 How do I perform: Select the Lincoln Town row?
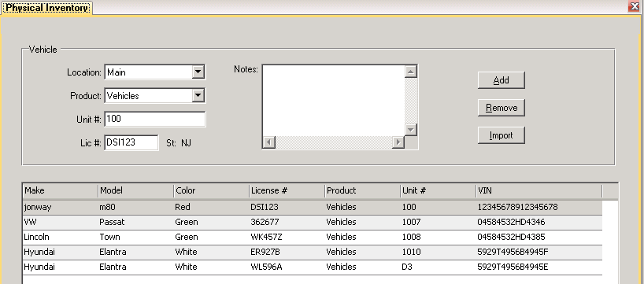point(313,238)
